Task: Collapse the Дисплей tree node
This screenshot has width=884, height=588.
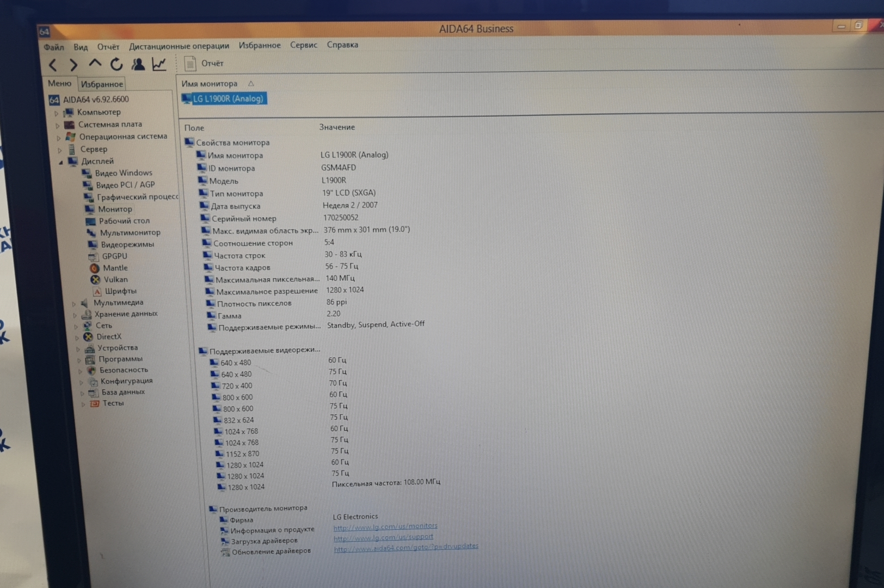Action: (60, 162)
